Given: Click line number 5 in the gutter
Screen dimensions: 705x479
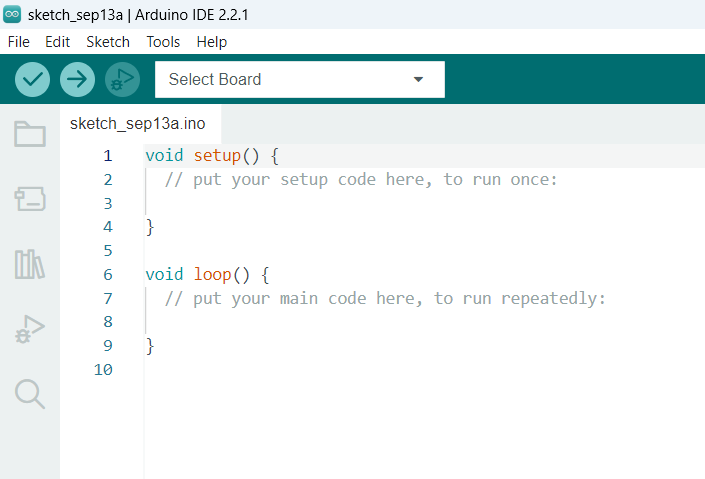Looking at the screenshot, I should tap(108, 251).
